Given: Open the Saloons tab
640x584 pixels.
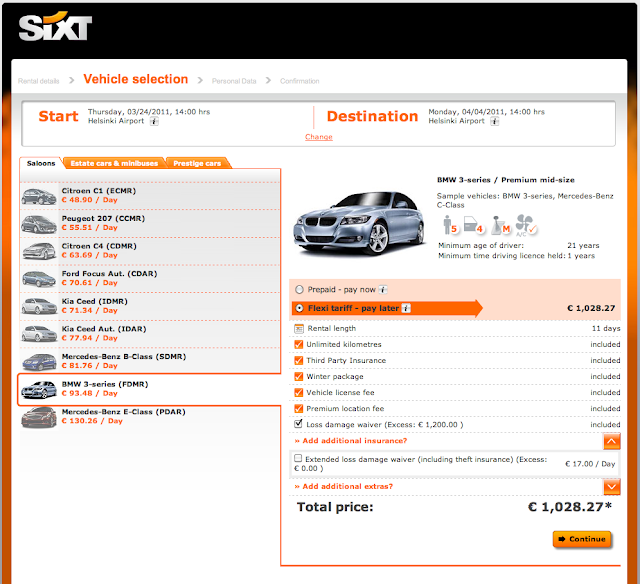Looking at the screenshot, I should tap(41, 163).
